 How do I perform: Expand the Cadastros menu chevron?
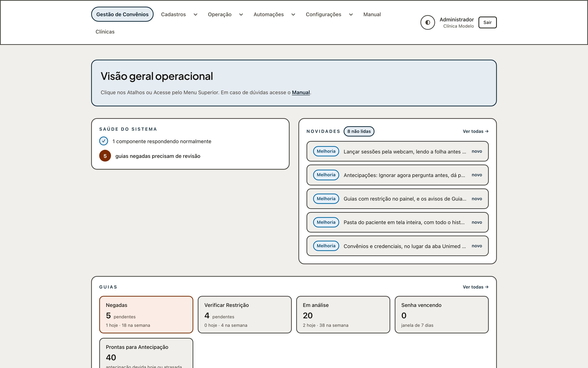(x=195, y=15)
